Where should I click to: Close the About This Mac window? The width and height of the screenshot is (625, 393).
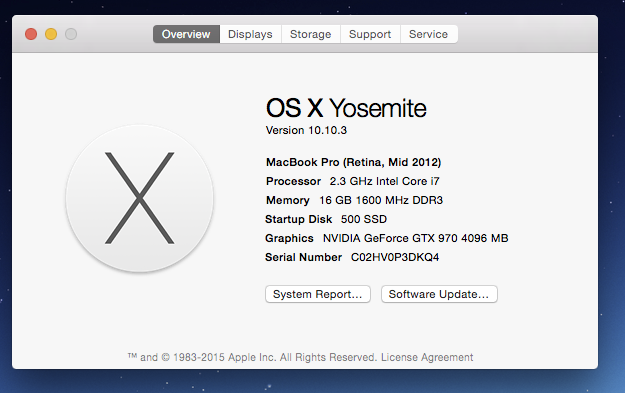click(x=31, y=34)
